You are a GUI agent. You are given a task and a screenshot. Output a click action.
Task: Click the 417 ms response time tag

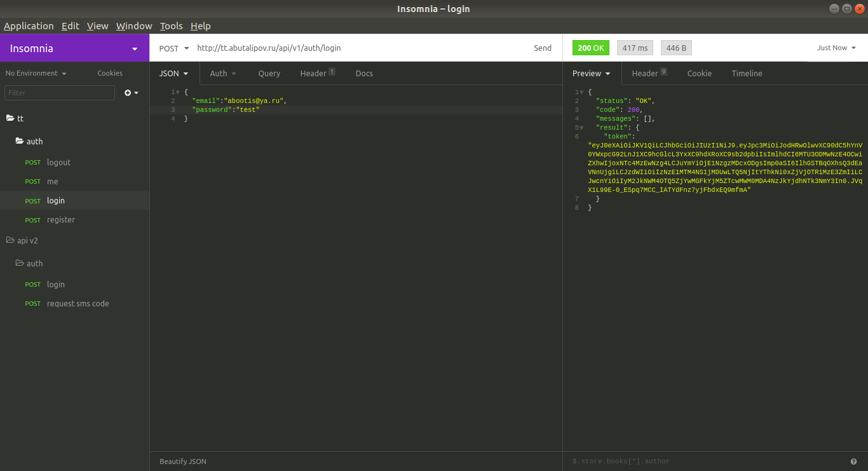tap(635, 48)
